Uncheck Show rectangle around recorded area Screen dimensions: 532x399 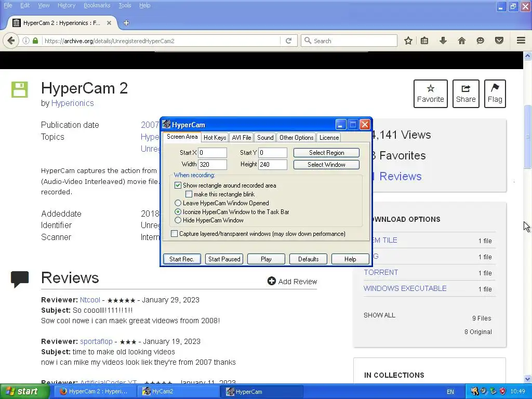pos(178,185)
